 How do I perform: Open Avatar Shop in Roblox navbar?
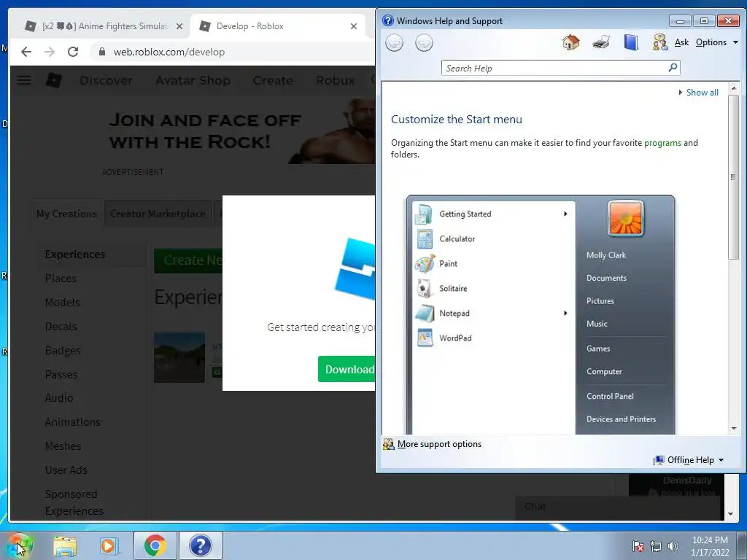193,80
